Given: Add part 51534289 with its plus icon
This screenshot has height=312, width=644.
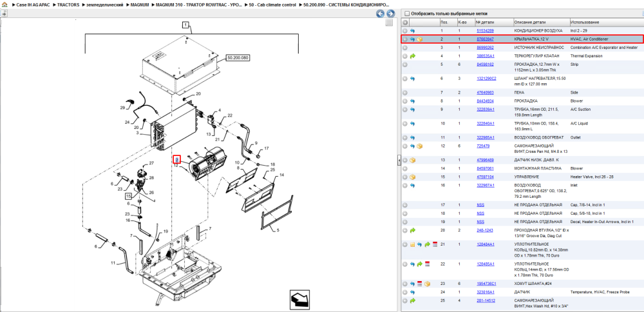Looking at the screenshot, I should pyautogui.click(x=405, y=31).
